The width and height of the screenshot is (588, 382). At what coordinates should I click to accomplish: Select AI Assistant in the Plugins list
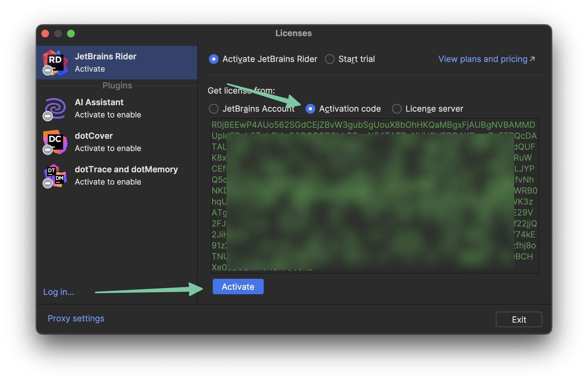pyautogui.click(x=106, y=108)
